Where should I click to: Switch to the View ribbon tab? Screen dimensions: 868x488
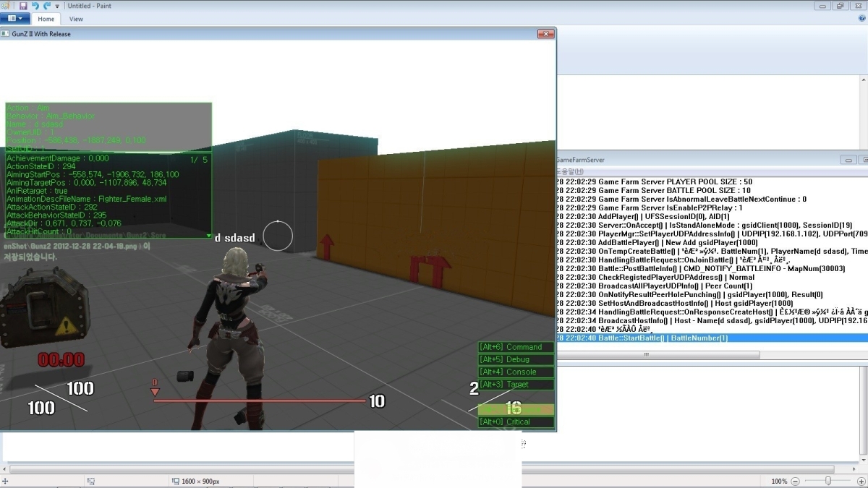pos(76,19)
